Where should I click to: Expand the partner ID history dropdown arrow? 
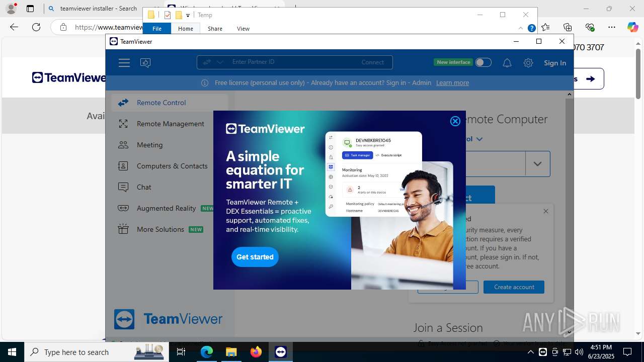point(537,164)
